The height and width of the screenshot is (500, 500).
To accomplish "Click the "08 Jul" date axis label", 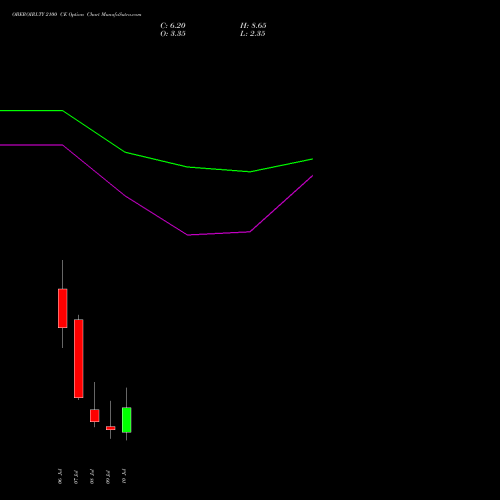I will coord(92,477).
